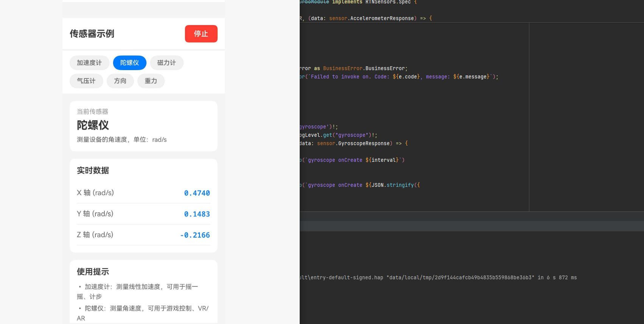Click the 加速度计 usage tip line
This screenshot has height=324, width=644.
138,291
